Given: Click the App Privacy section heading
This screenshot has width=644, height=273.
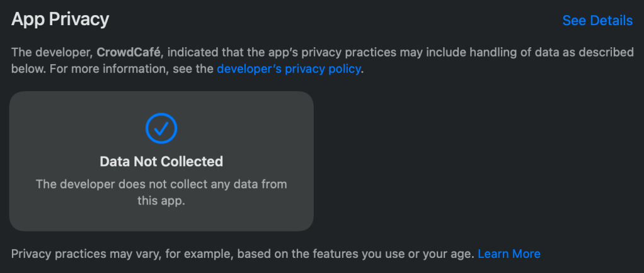Looking at the screenshot, I should click(60, 19).
